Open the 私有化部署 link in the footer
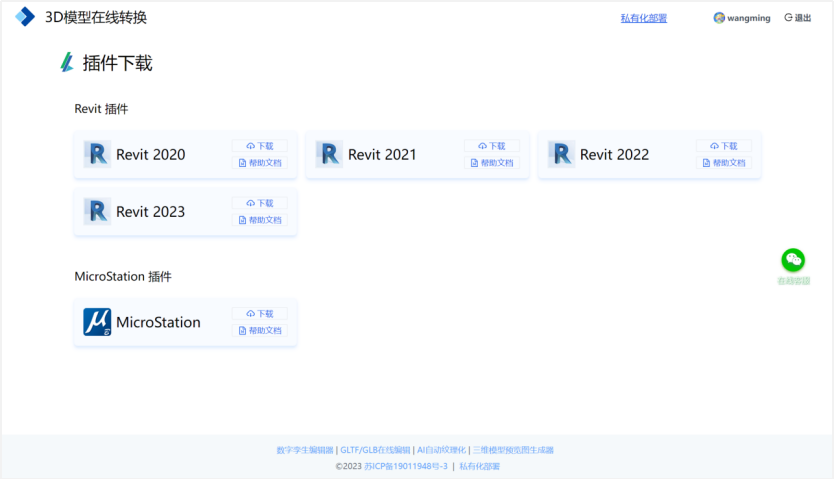The image size is (834, 479). [x=479, y=466]
